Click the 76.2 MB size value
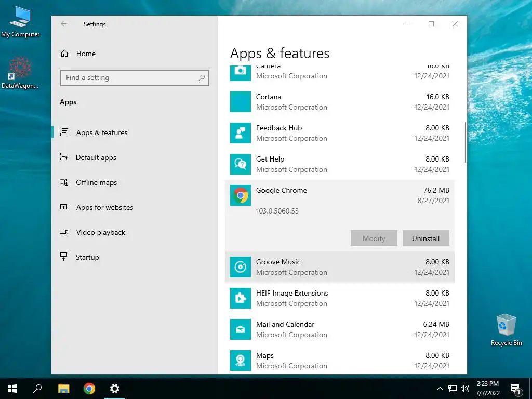 click(436, 190)
